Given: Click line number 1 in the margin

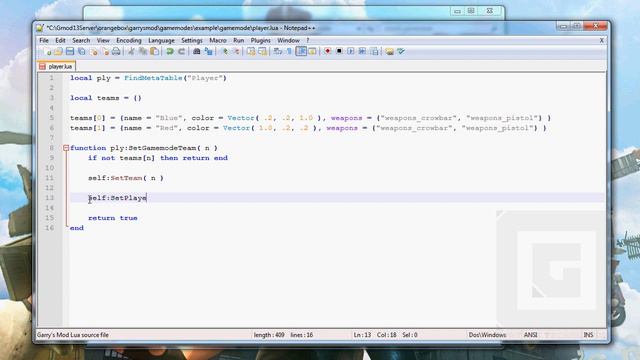Looking at the screenshot, I should tap(51, 78).
